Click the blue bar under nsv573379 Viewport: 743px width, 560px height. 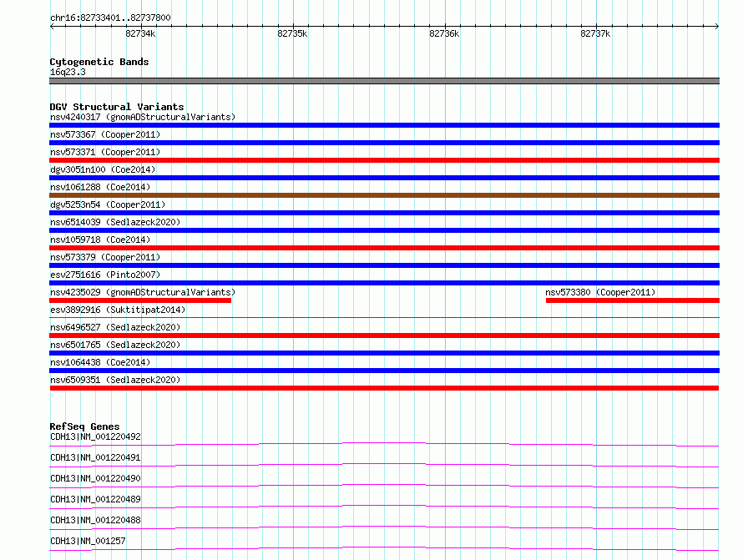(384, 265)
